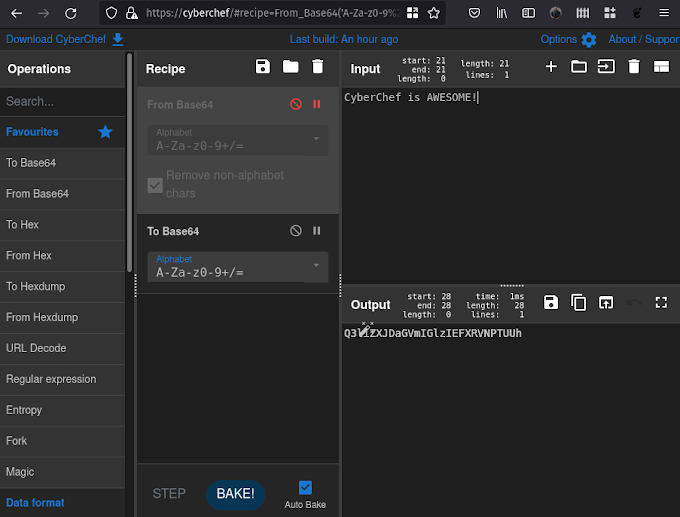This screenshot has width=680, height=517.
Task: Choose the Entropy operation
Action: (x=62, y=410)
